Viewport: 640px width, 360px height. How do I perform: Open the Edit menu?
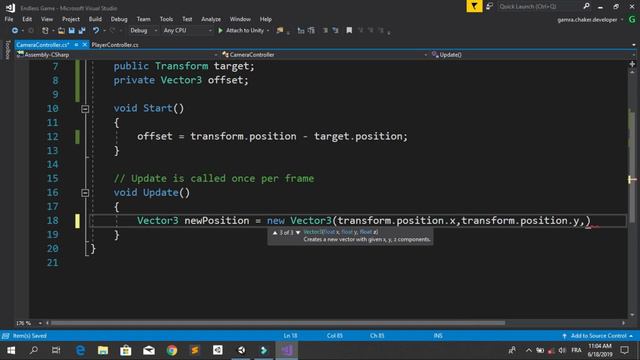[x=27, y=19]
